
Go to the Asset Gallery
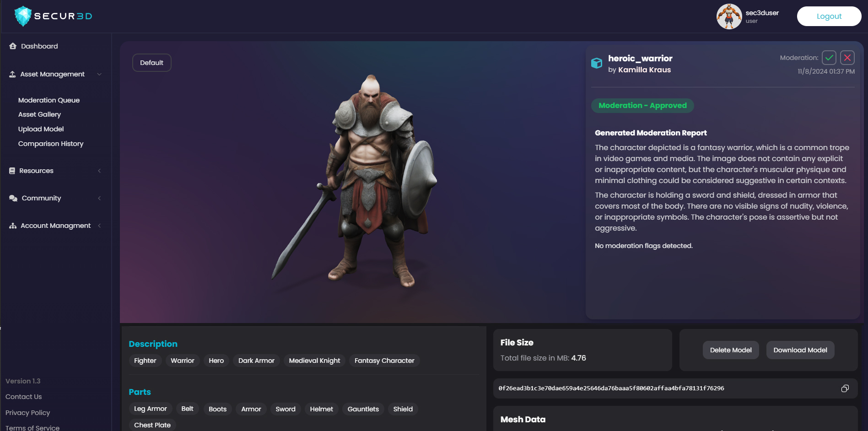point(39,114)
